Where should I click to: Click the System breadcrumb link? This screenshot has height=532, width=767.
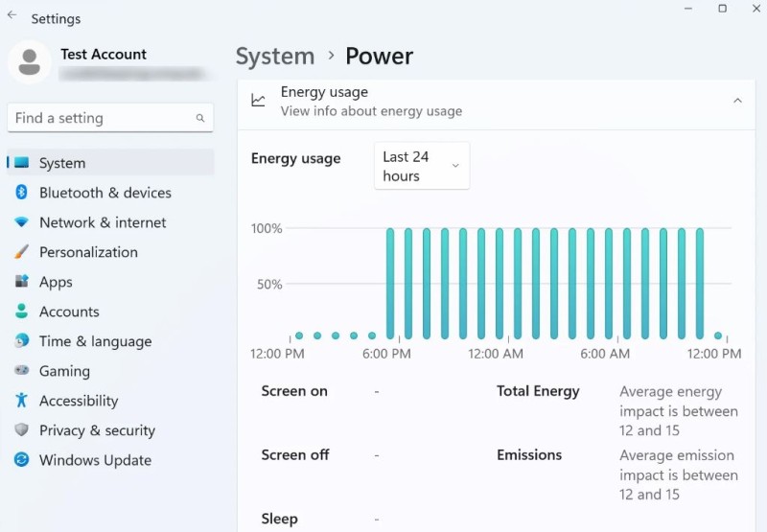275,57
